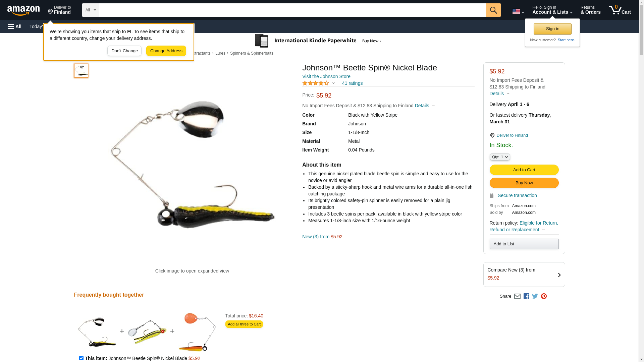Open Account & Lists menu
The width and height of the screenshot is (644, 362).
click(x=552, y=10)
